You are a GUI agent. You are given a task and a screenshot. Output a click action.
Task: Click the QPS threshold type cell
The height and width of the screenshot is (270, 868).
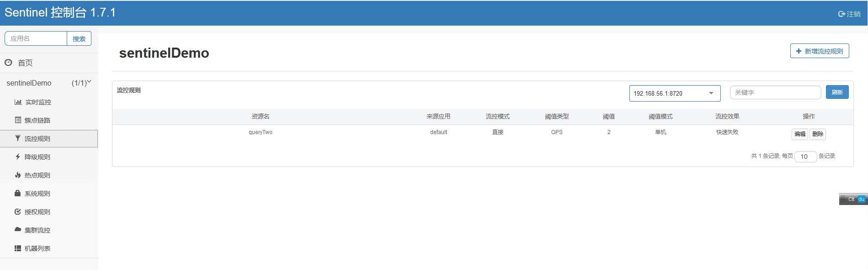(557, 132)
